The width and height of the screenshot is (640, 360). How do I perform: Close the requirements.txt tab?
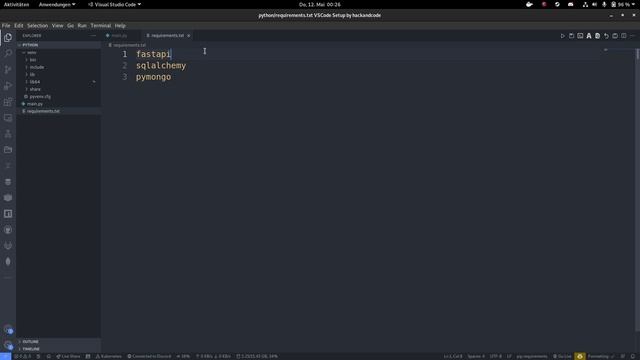click(x=189, y=36)
